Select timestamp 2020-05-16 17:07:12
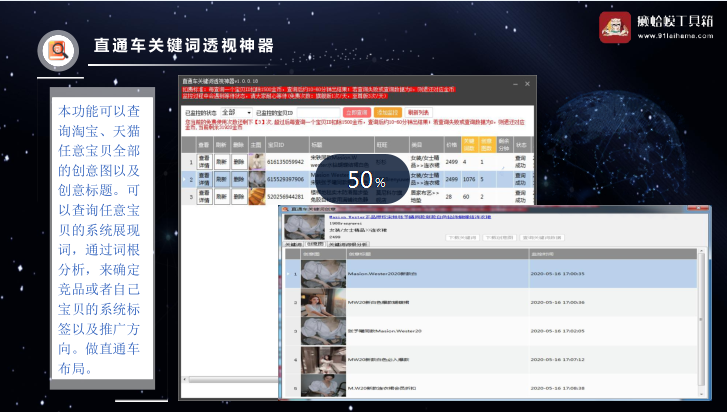 [557, 360]
